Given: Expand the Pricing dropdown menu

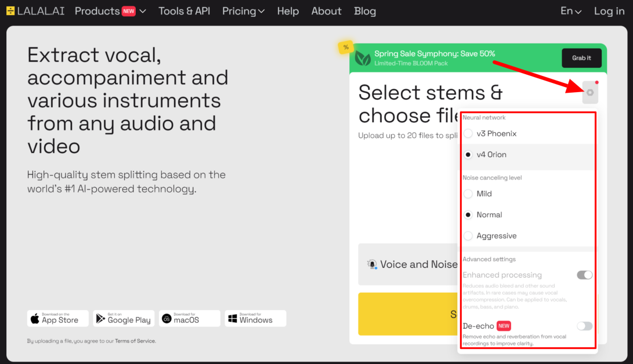Looking at the screenshot, I should [x=243, y=11].
